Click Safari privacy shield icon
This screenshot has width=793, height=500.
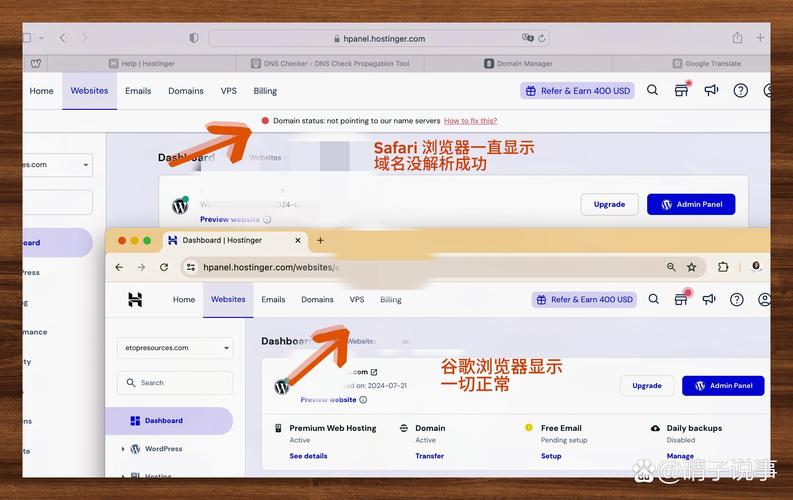tap(194, 38)
